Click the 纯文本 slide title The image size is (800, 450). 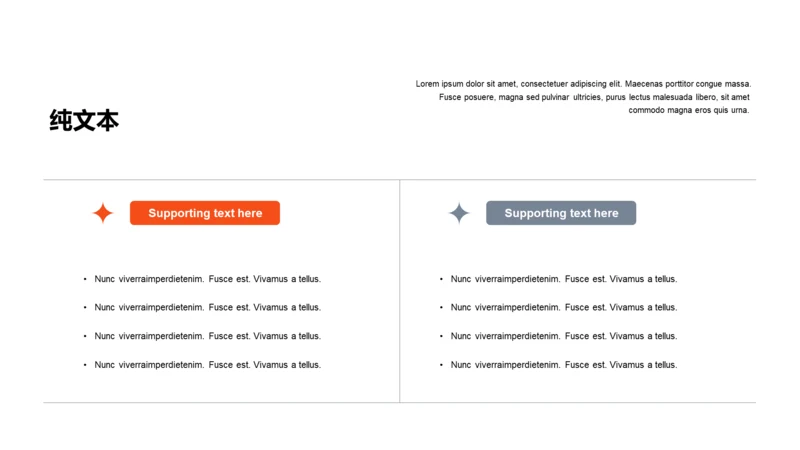(84, 120)
